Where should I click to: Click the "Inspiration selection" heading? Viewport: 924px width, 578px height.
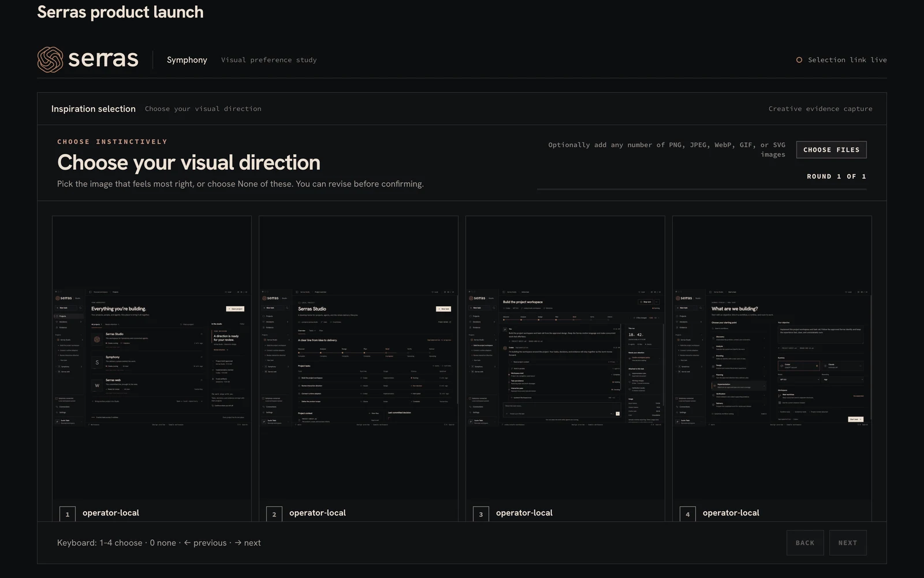[x=94, y=109]
